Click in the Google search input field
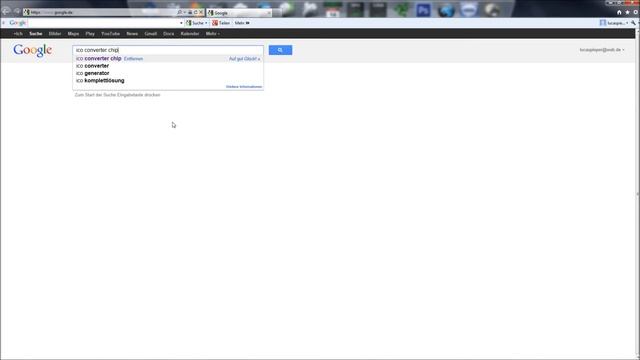This screenshot has width=640, height=360. 168,50
